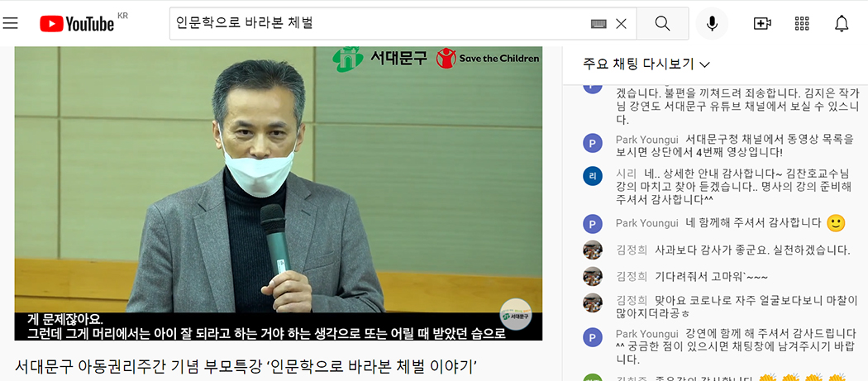Open the on-screen keyboard icon in search
This screenshot has width=868, height=381.
point(599,23)
